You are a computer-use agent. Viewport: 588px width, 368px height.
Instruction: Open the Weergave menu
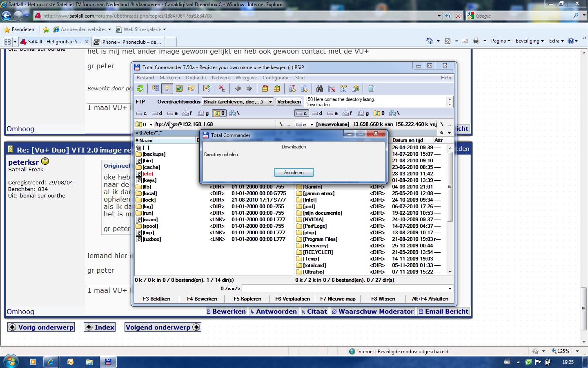coord(246,78)
